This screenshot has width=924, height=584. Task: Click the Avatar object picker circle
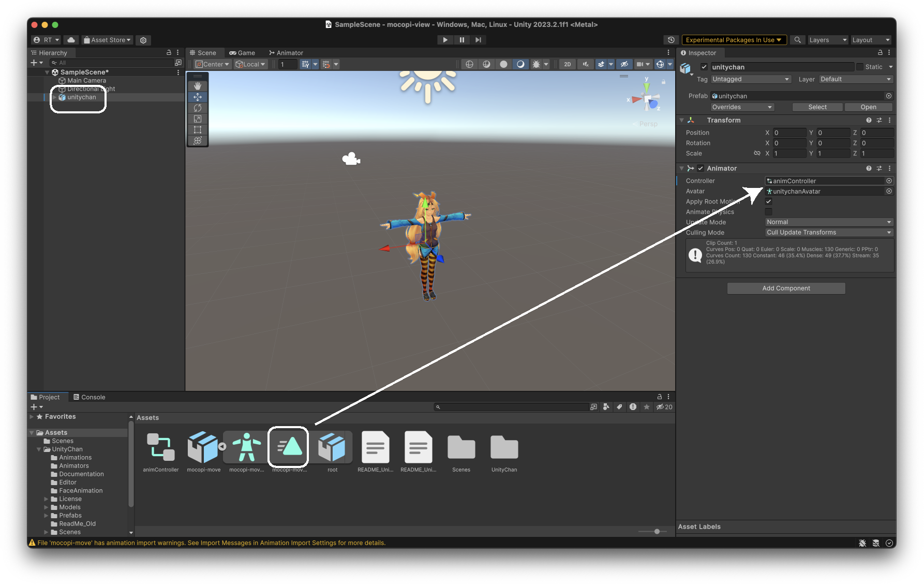click(x=889, y=191)
